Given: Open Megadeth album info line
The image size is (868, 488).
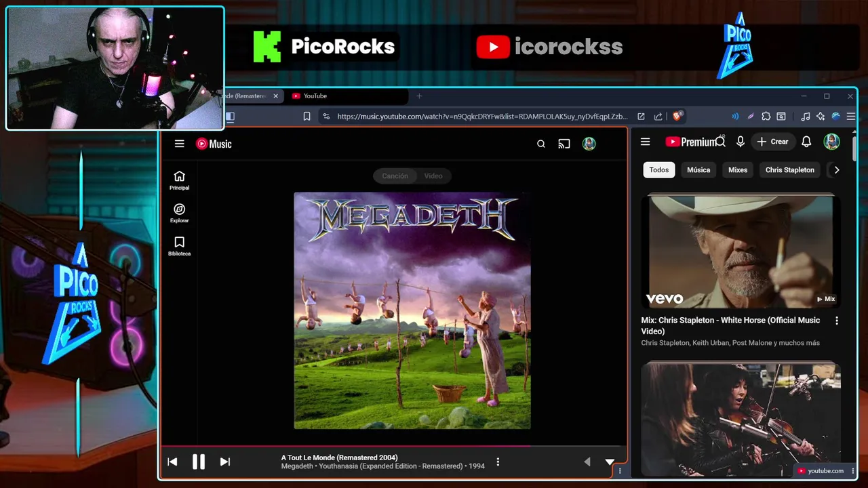Looking at the screenshot, I should click(383, 466).
